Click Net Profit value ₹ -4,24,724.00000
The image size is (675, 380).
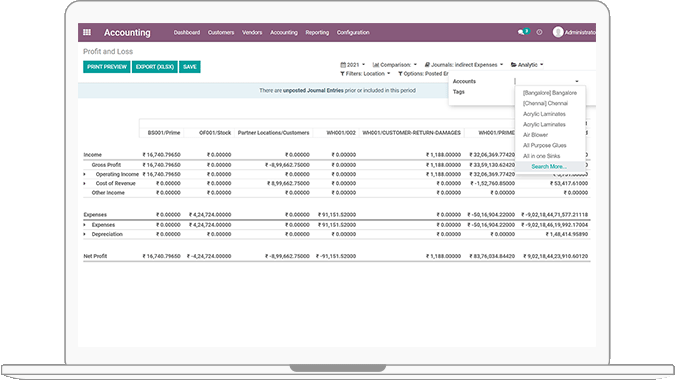[x=209, y=256]
